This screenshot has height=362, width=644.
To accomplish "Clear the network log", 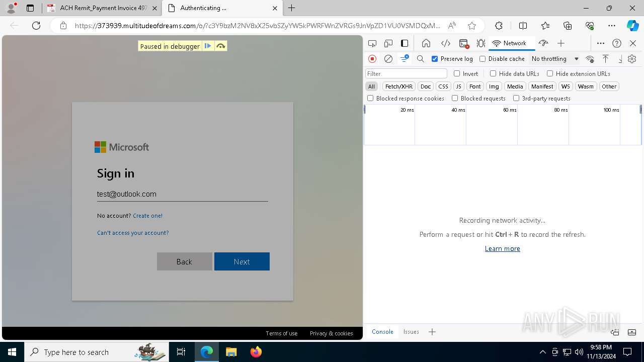I will coord(388,59).
